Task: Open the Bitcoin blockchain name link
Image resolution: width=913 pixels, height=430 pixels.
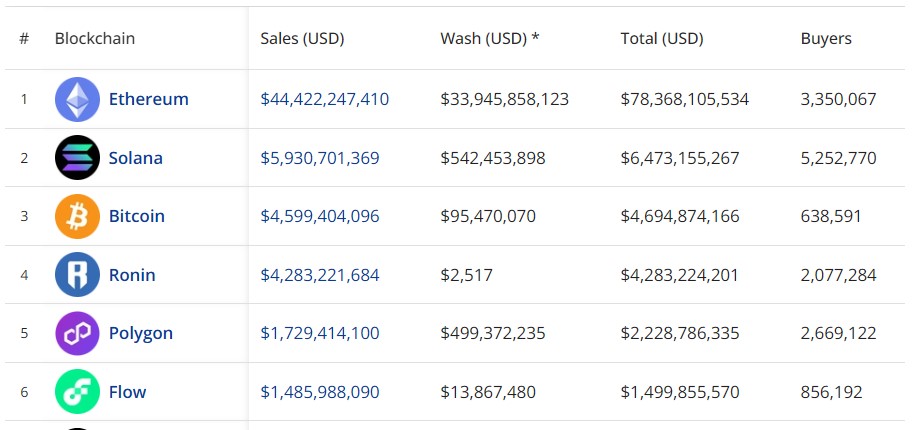Action: tap(136, 216)
